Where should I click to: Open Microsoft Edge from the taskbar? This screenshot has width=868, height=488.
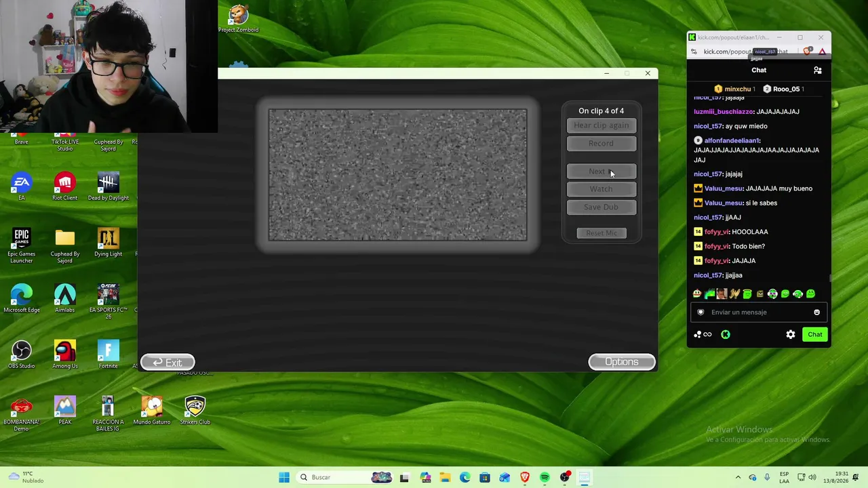tap(465, 477)
